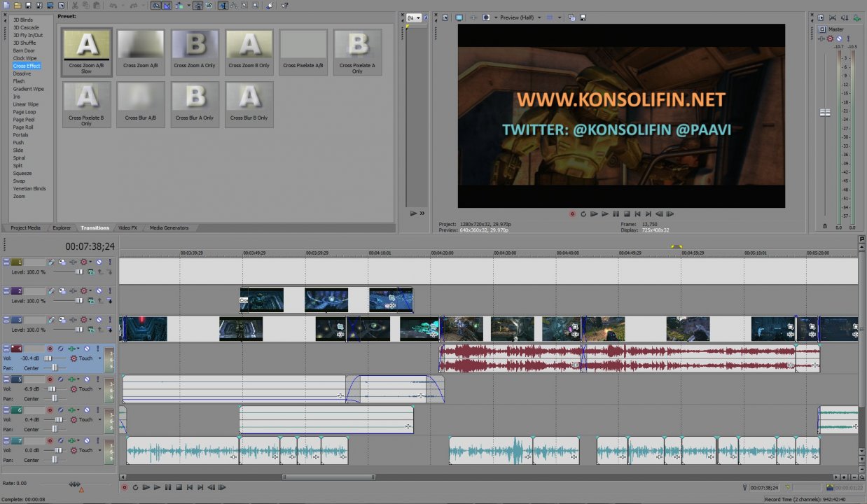Image resolution: width=867 pixels, height=504 pixels.
Task: Open Master bus FX icon
Action: click(x=823, y=38)
